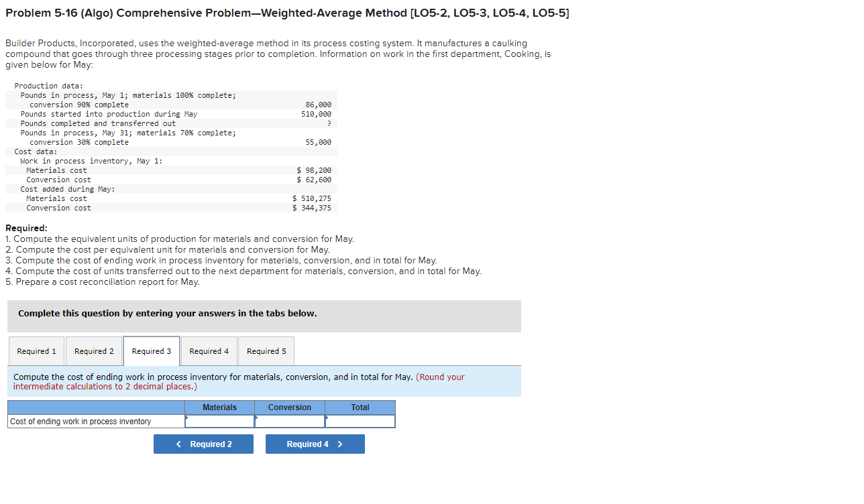
Task: Select the Required 3 tab
Action: click(152, 351)
